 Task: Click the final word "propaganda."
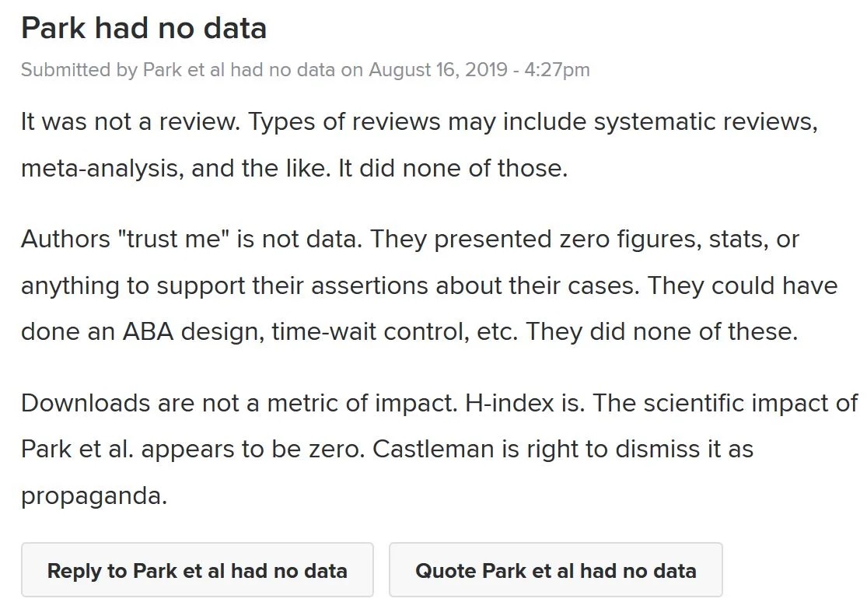click(x=94, y=496)
